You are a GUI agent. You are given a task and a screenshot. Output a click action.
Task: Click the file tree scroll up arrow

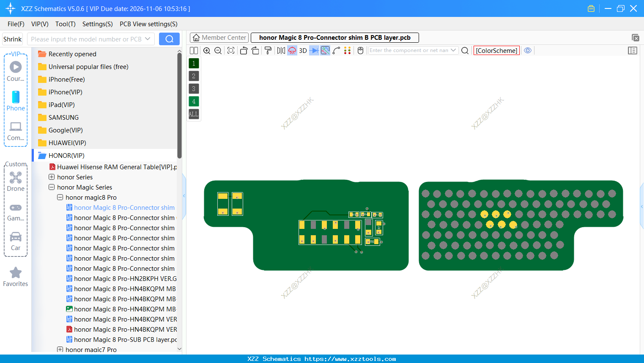pyautogui.click(x=179, y=51)
